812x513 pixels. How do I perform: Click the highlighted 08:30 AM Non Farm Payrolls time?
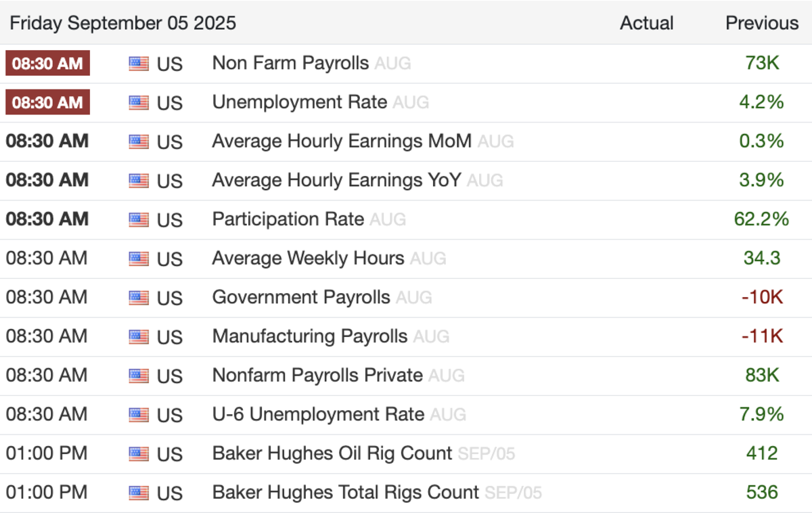[x=47, y=64]
